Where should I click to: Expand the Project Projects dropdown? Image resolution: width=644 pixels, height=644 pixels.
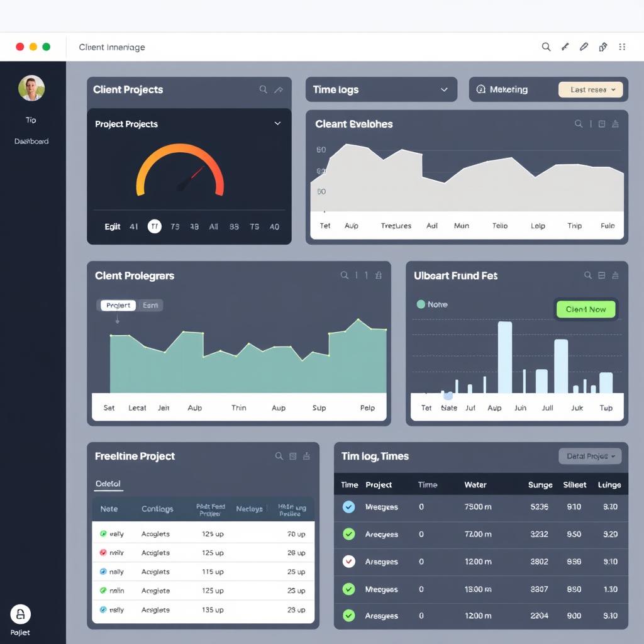[x=277, y=124]
